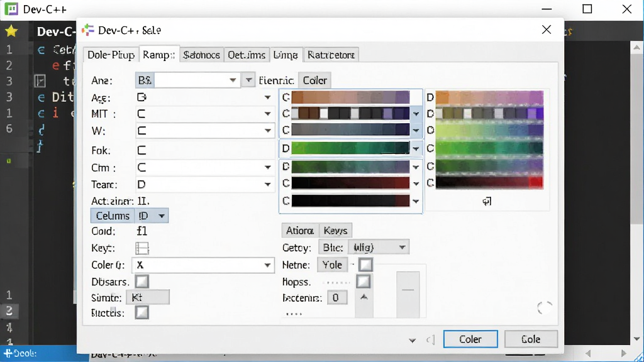The height and width of the screenshot is (362, 644).
Task: Toggle the Btctels checkbox
Action: (x=142, y=313)
